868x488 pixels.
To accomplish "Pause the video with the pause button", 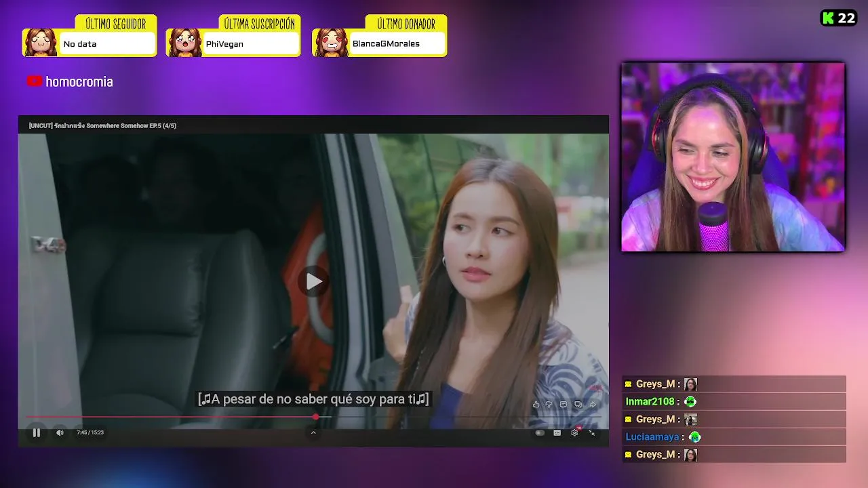I will coord(37,432).
